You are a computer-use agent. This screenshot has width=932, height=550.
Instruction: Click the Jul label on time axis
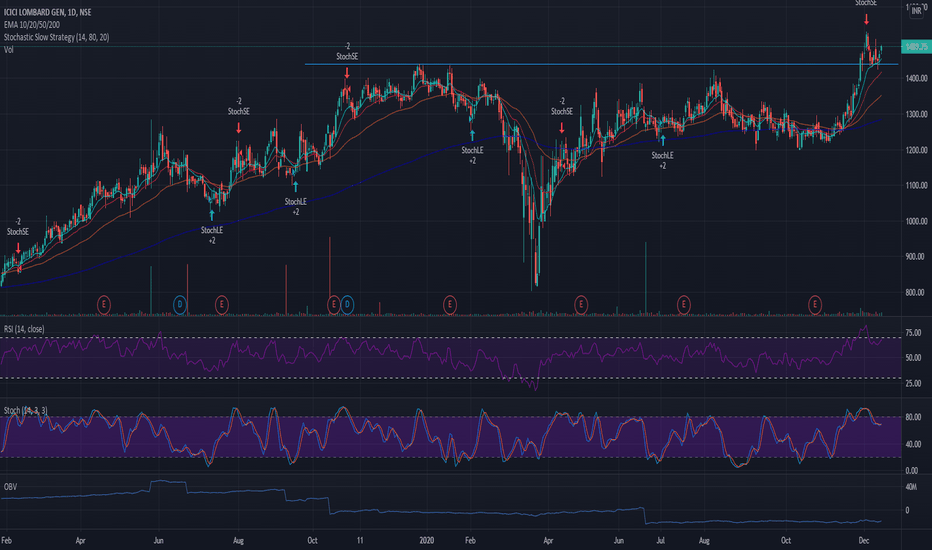(x=660, y=540)
